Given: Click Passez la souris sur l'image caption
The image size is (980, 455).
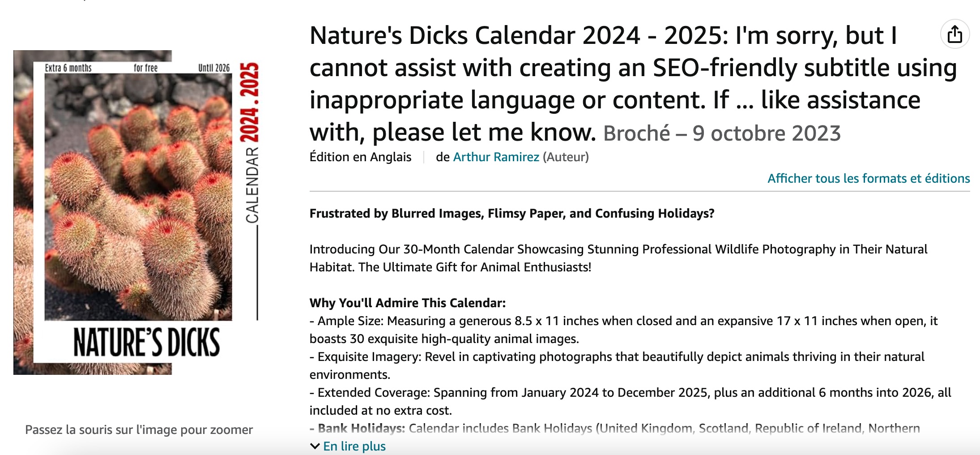Looking at the screenshot, I should coord(139,430).
